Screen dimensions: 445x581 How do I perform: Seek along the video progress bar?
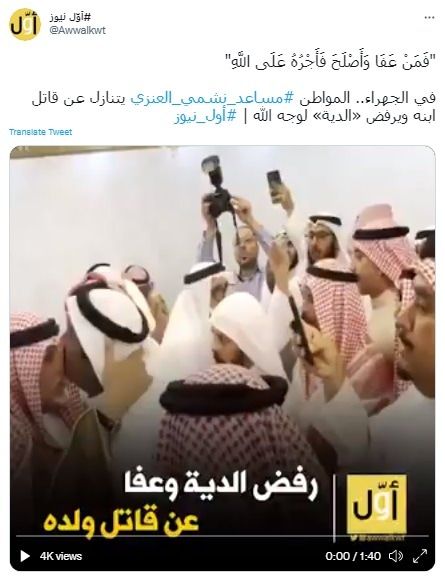click(222, 536)
